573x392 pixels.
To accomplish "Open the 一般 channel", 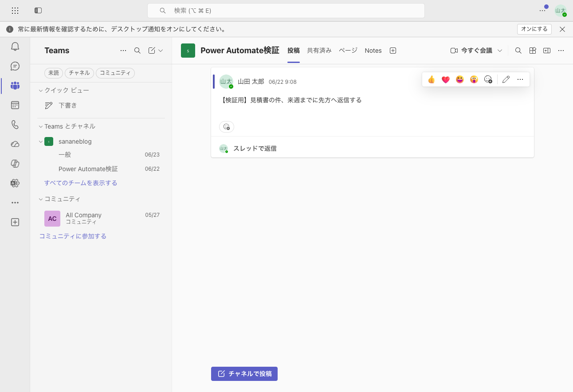I will (101, 155).
